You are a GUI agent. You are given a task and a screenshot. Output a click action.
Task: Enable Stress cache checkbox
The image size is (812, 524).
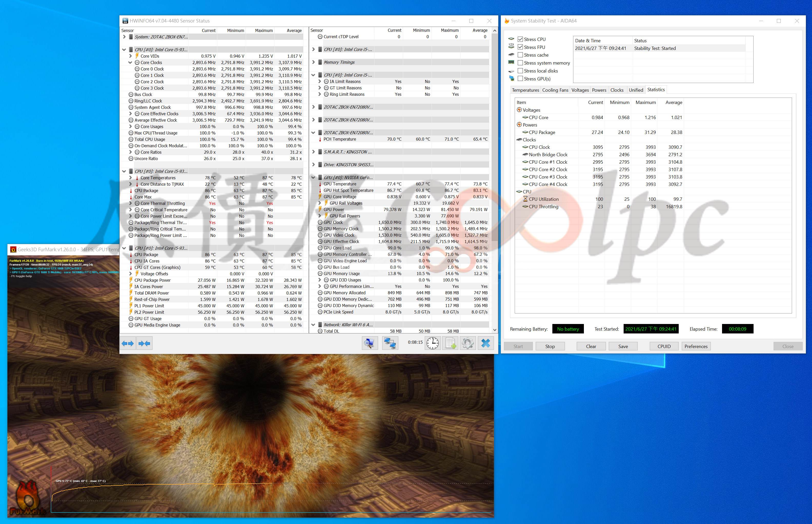point(520,55)
